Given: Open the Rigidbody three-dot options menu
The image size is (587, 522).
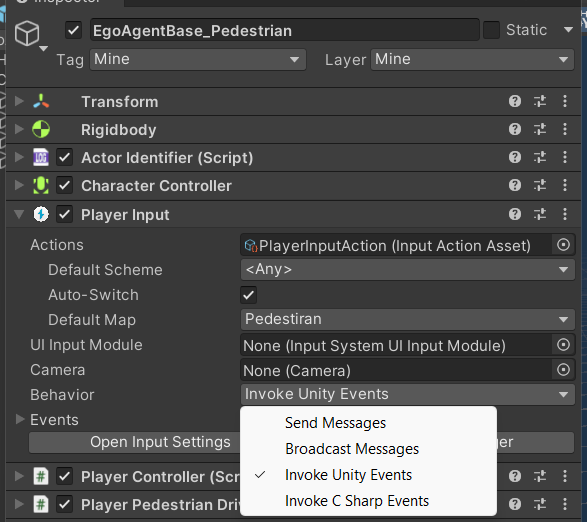Looking at the screenshot, I should click(565, 129).
